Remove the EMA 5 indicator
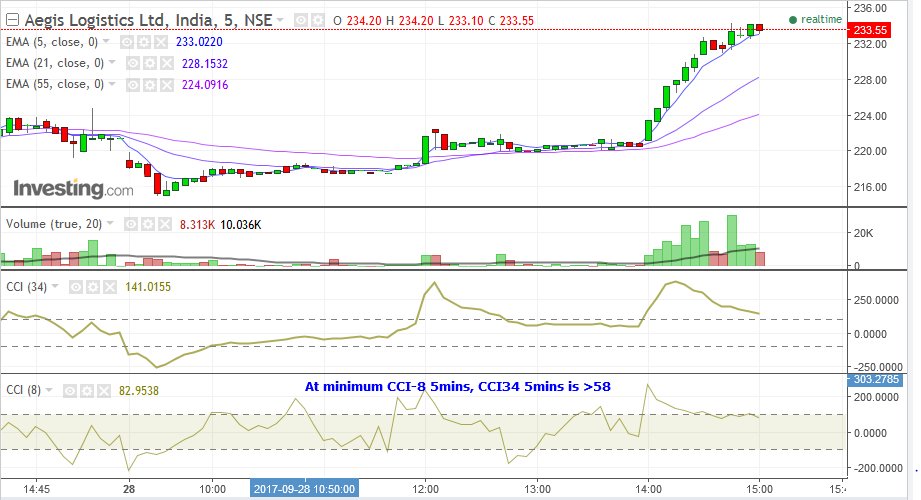 pyautogui.click(x=161, y=42)
